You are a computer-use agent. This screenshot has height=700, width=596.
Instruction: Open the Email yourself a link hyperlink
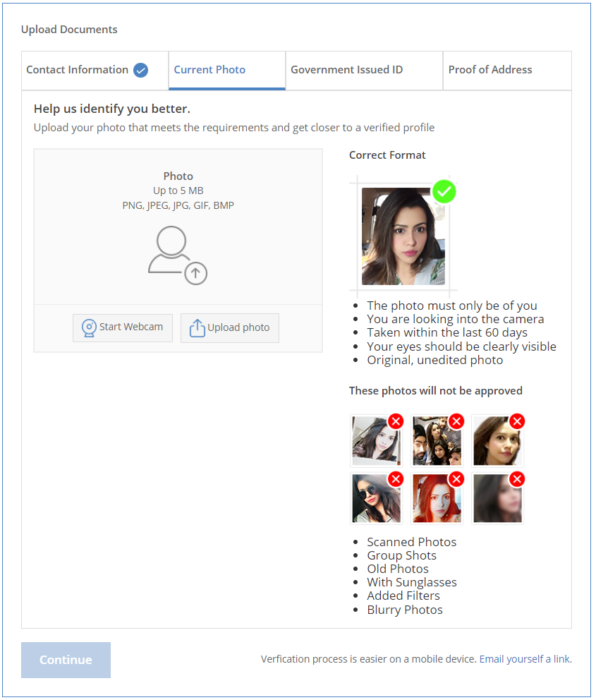[524, 659]
